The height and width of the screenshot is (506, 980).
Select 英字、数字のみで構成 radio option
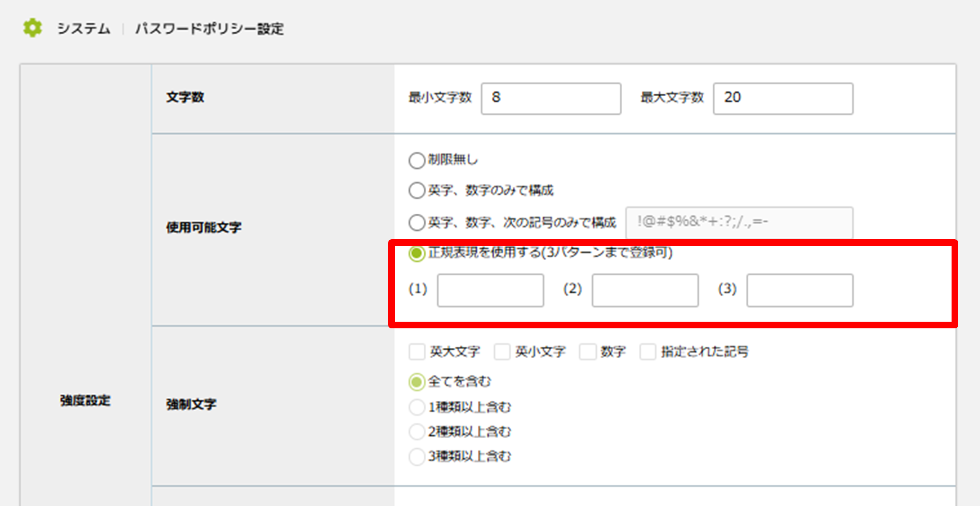(x=417, y=190)
